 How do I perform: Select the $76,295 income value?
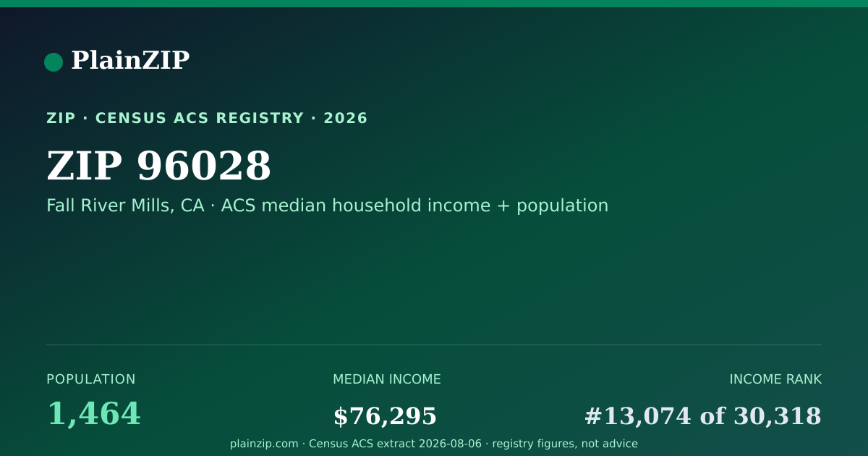pos(385,416)
